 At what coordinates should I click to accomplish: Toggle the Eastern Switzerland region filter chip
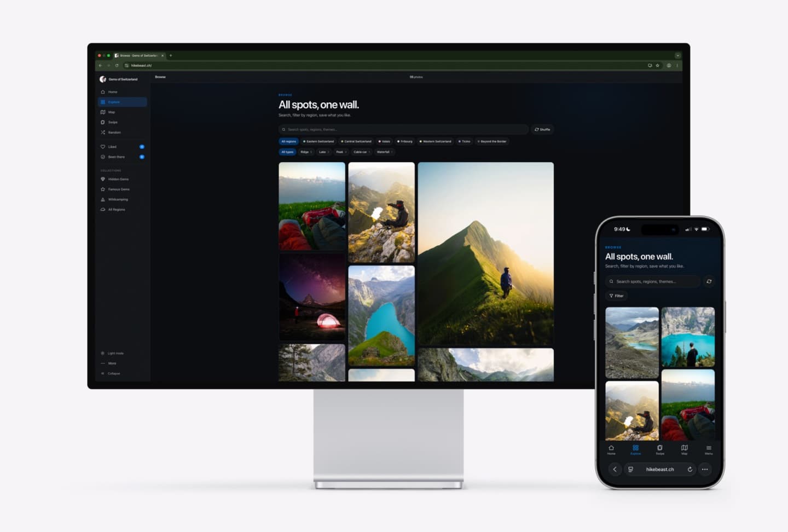pos(318,141)
